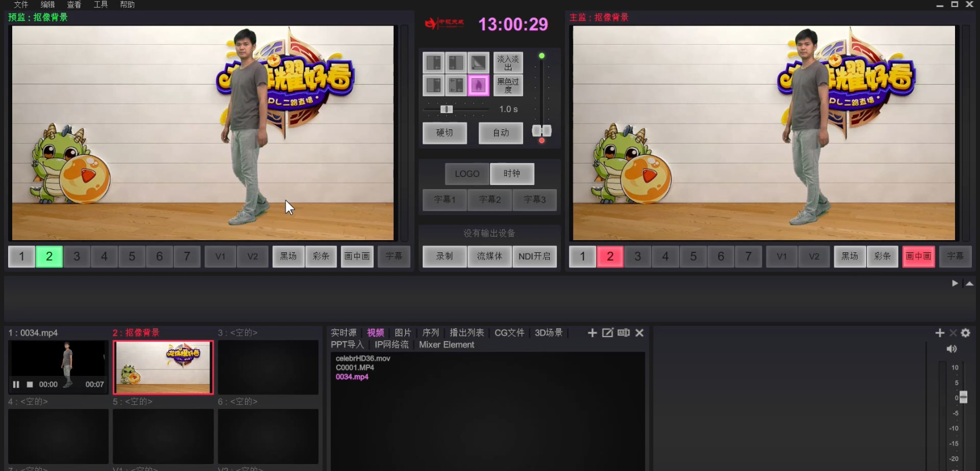Click the right-pointing play arrow above audio panel
This screenshot has width=980, height=471.
pyautogui.click(x=955, y=283)
